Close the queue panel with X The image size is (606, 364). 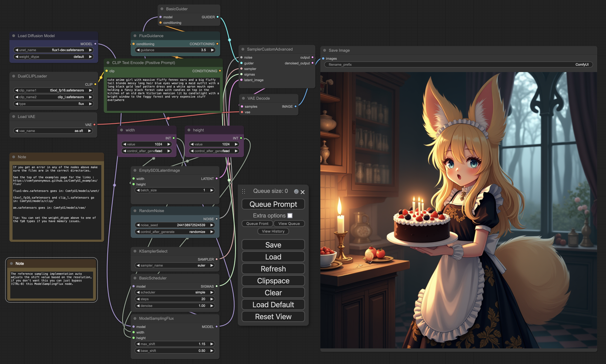pyautogui.click(x=302, y=192)
